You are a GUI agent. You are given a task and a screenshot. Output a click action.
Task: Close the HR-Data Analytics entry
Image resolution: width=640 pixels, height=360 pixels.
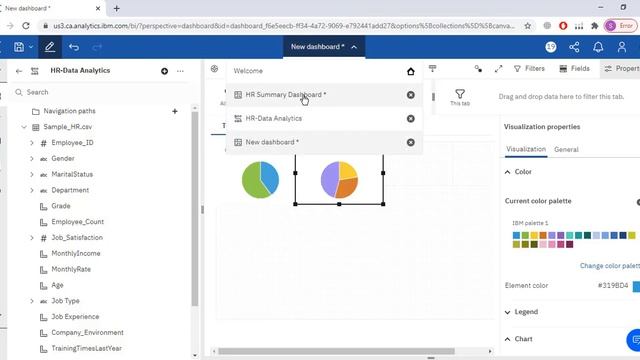[x=411, y=118]
